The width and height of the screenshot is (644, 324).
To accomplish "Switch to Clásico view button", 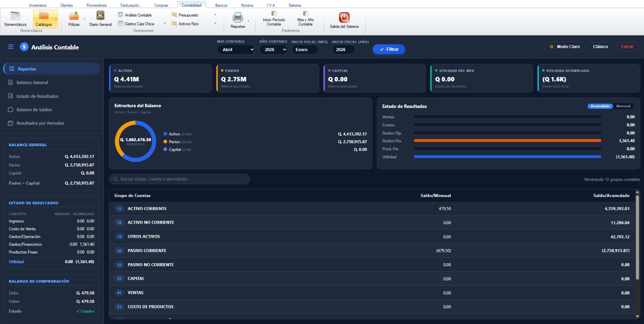I will [x=600, y=47].
